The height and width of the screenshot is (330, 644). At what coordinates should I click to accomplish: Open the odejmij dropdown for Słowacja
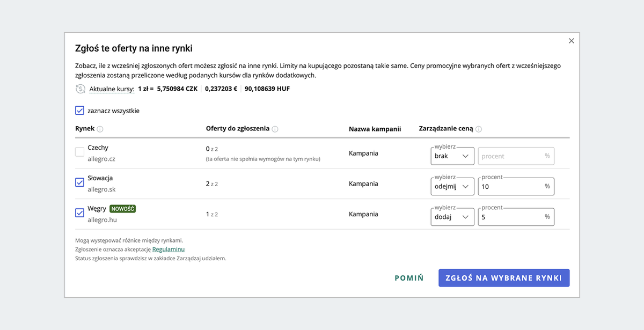point(452,186)
